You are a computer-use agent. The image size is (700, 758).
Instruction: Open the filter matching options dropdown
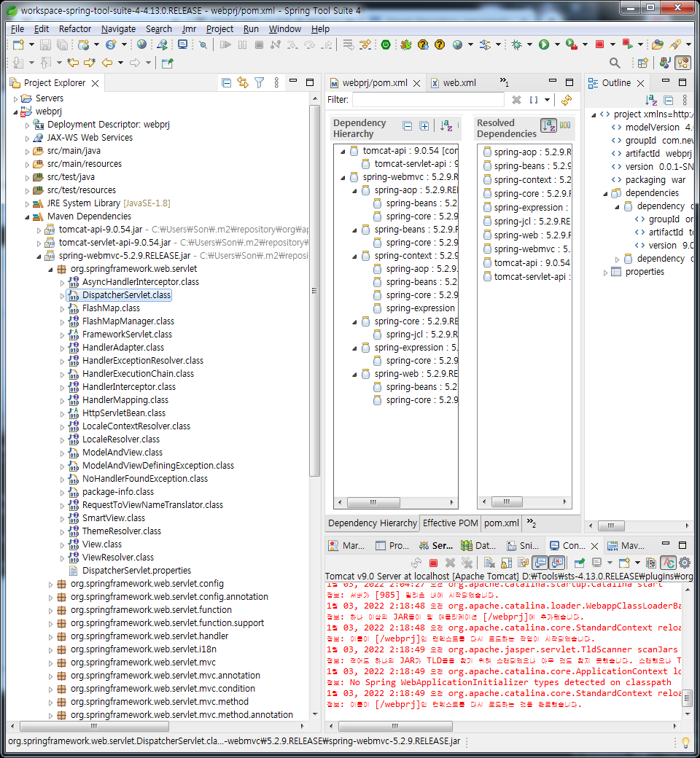(547, 100)
